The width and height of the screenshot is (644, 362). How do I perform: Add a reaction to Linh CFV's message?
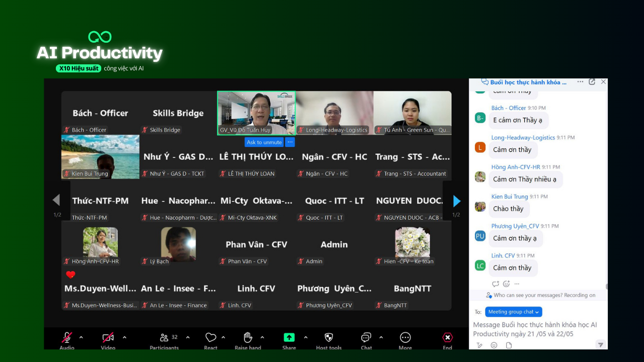pyautogui.click(x=506, y=284)
